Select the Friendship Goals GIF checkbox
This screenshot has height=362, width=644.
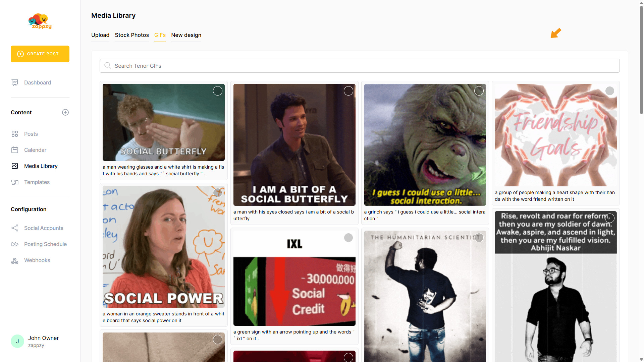coord(610,91)
